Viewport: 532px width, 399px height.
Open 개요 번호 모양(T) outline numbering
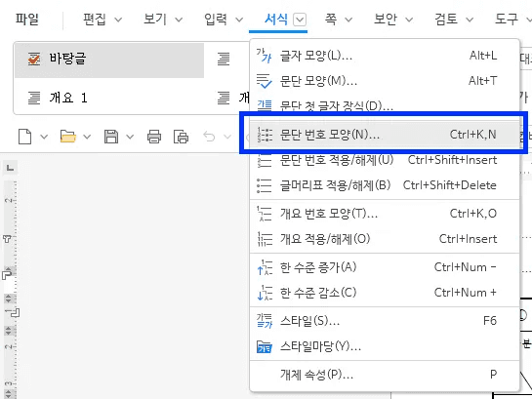click(385, 214)
